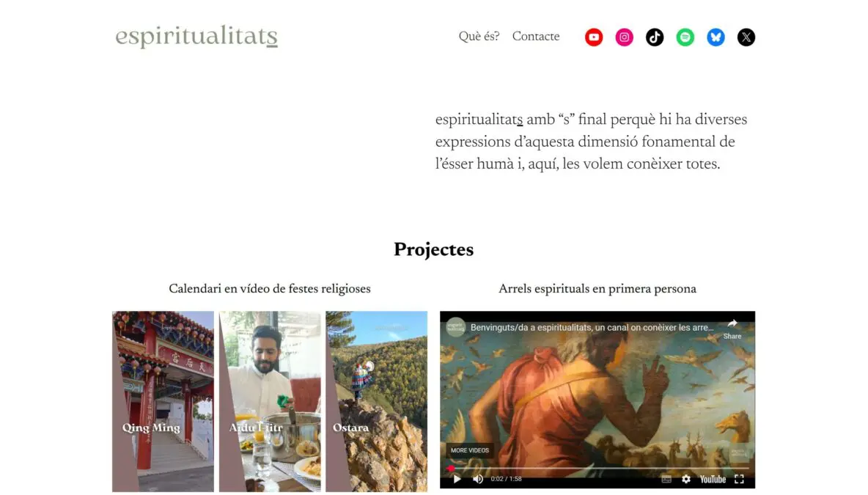Image resolution: width=868 pixels, height=495 pixels.
Task: Open the Spotify social icon
Action: [x=685, y=37]
